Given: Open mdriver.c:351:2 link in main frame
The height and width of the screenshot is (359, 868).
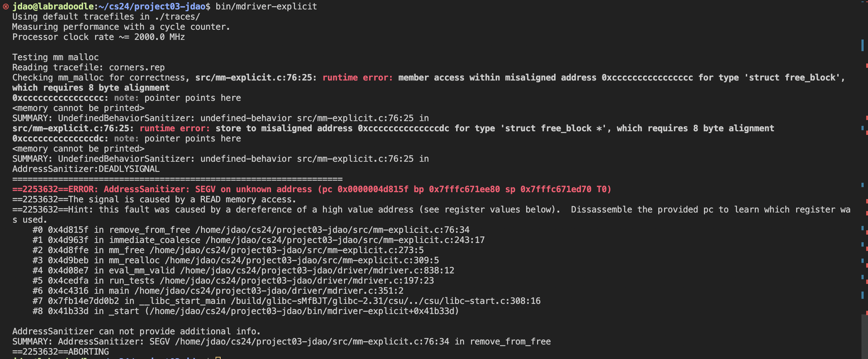Looking at the screenshot, I should point(269,291).
